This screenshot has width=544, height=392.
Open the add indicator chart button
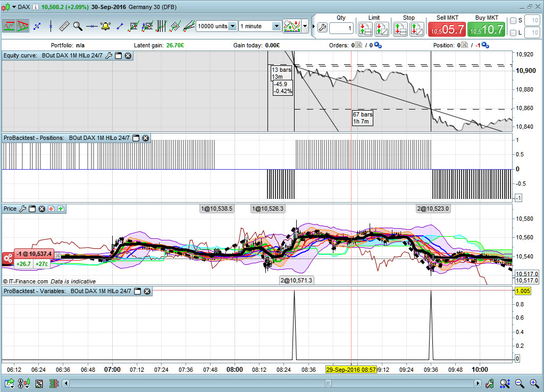tap(292, 26)
